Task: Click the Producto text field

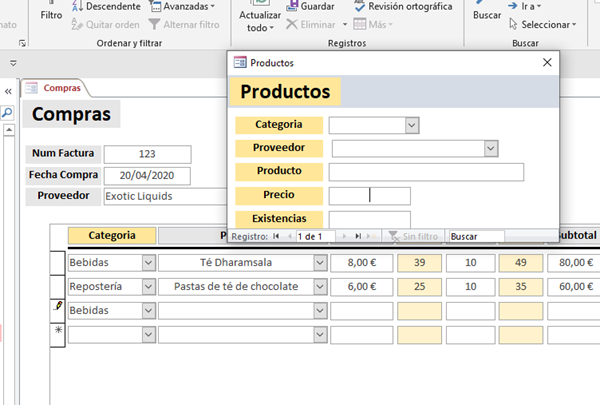Action: [426, 172]
